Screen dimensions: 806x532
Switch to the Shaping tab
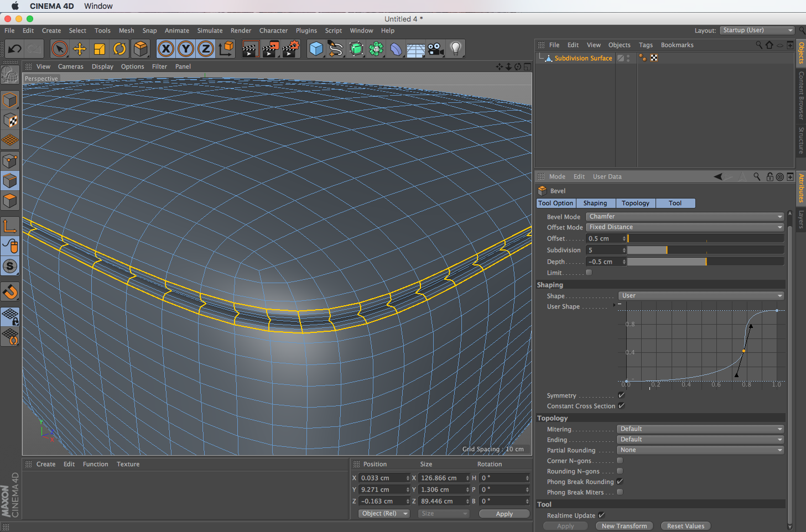pos(595,204)
